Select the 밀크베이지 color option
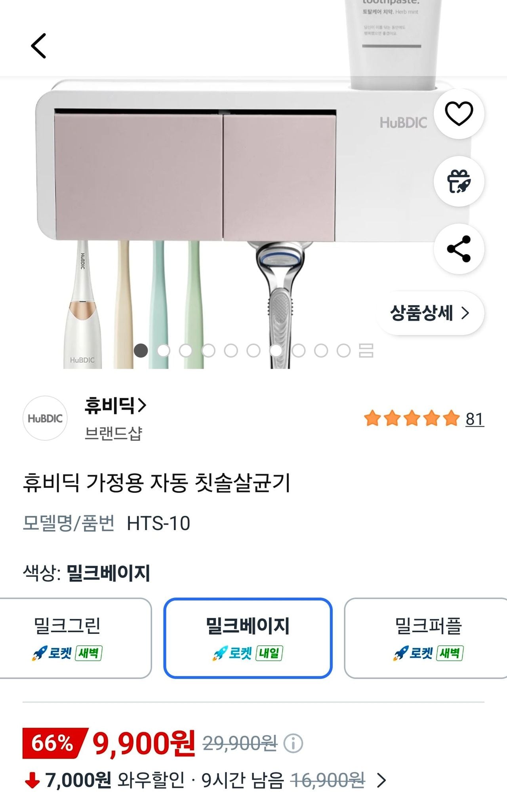This screenshot has height=812, width=507. point(248,638)
